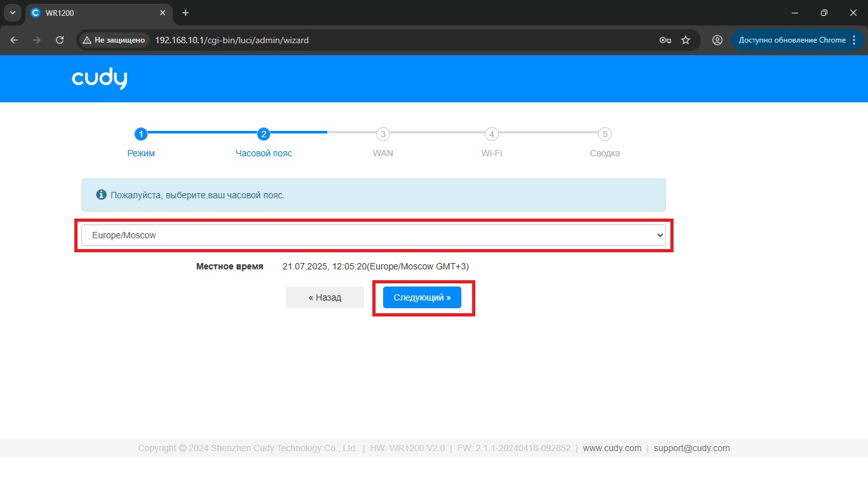
Task: Click wizard step 2 circle
Action: [x=264, y=134]
